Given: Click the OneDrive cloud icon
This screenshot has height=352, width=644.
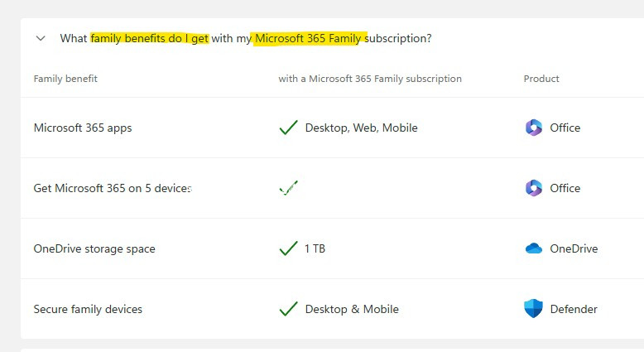Looking at the screenshot, I should pos(533,248).
